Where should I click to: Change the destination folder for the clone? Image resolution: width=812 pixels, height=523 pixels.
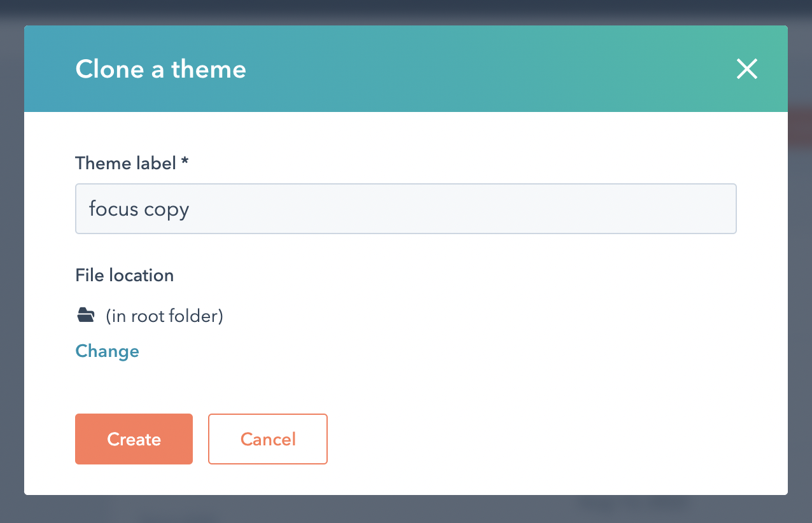[x=107, y=351]
